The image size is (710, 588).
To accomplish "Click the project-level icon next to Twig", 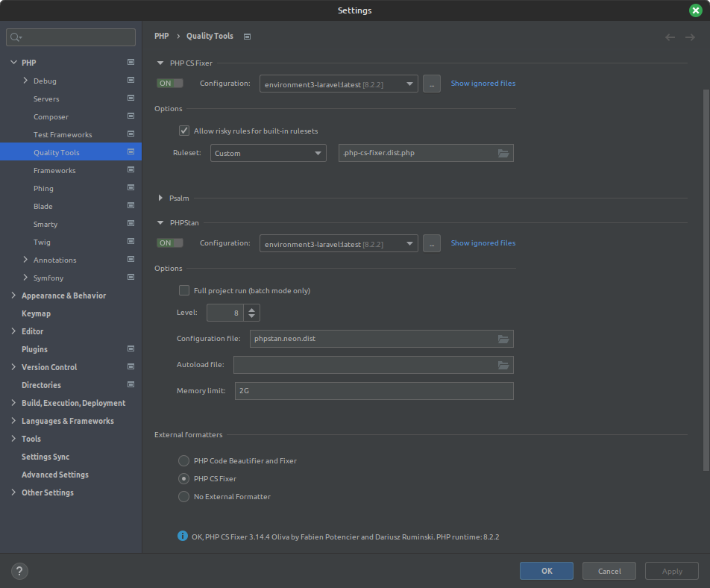I will point(131,241).
